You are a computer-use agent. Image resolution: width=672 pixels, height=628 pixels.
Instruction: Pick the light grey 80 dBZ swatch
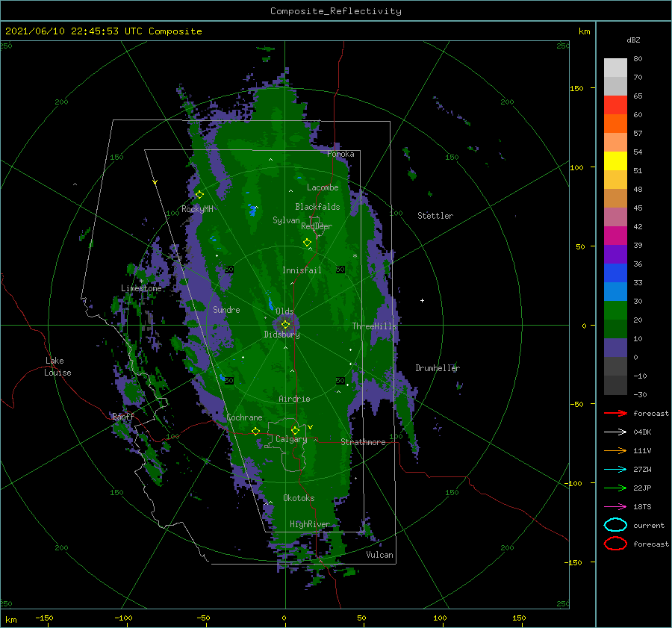pyautogui.click(x=615, y=68)
